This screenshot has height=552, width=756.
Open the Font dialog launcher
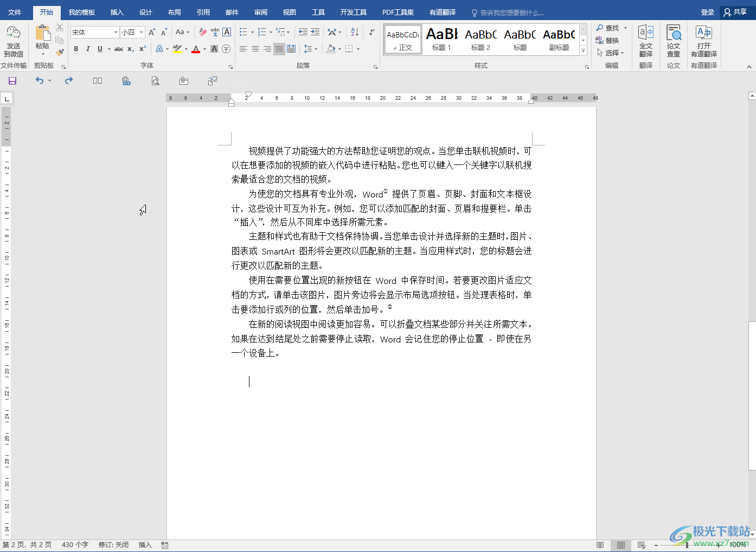230,67
